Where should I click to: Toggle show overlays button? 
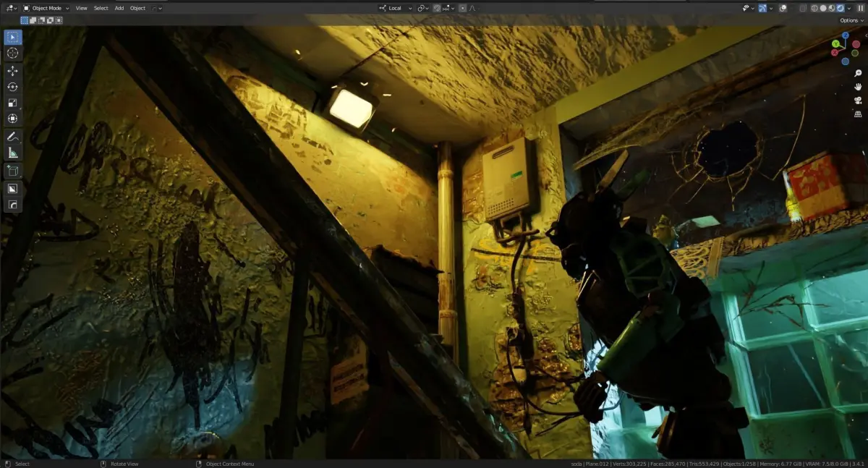(782, 8)
